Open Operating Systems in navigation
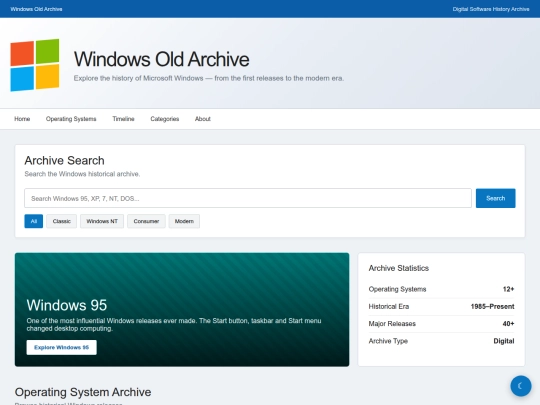Screen dimensions: 540x405 pyautogui.click(x=71, y=119)
